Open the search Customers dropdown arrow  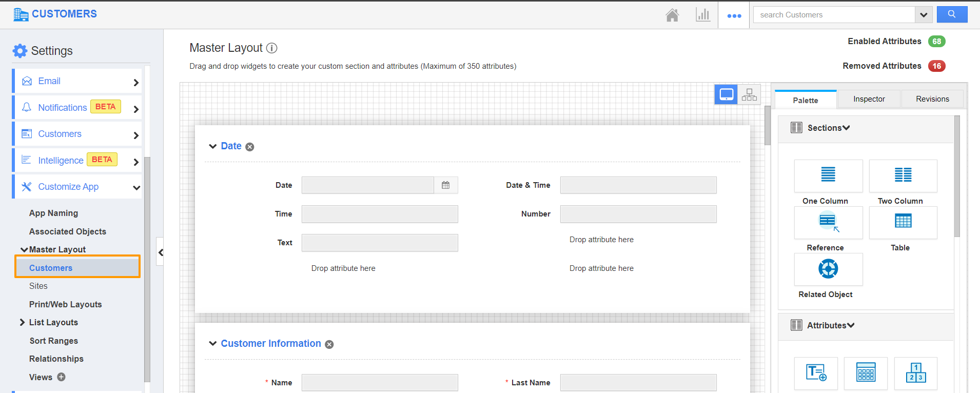click(924, 15)
